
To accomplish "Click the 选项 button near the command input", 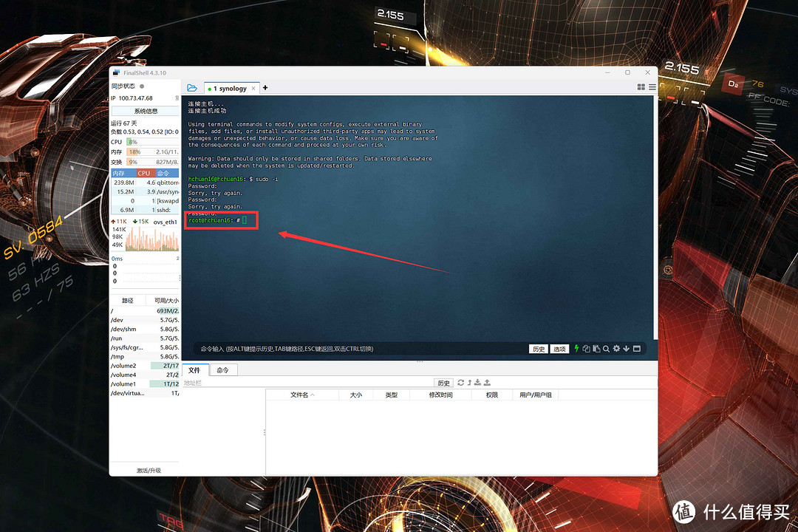I will click(x=559, y=349).
